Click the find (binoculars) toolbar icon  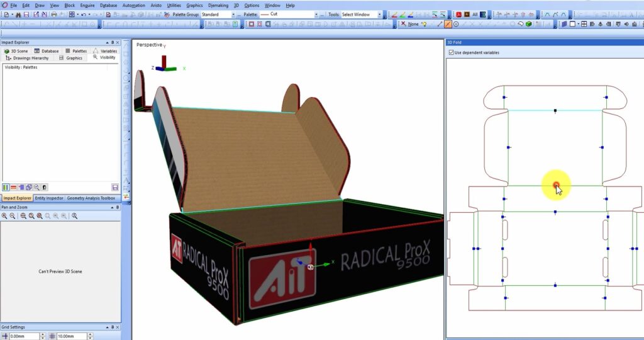point(18,15)
